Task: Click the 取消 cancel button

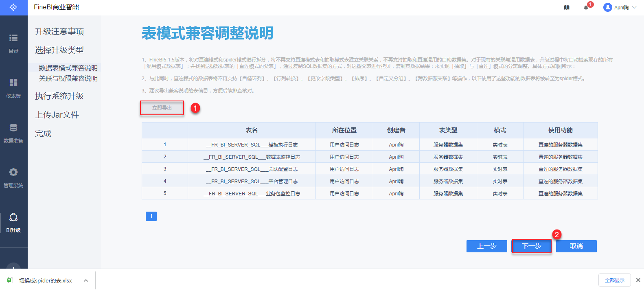Action: pos(576,246)
